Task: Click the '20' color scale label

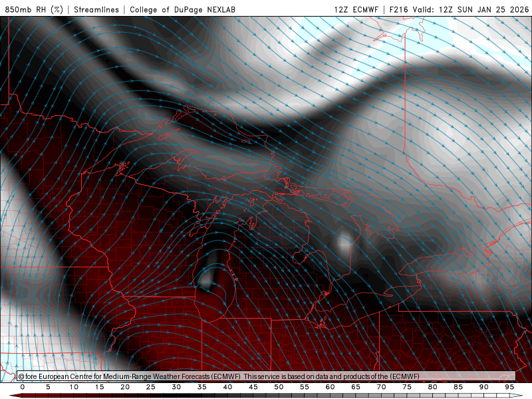Action: pyautogui.click(x=125, y=387)
